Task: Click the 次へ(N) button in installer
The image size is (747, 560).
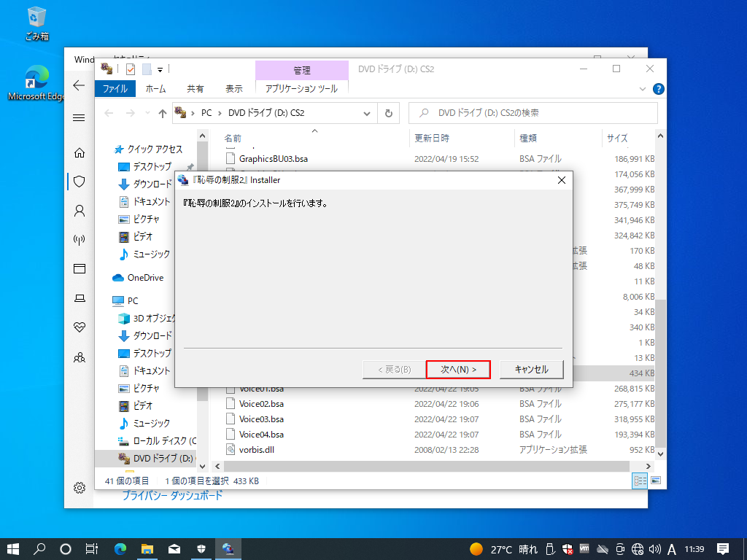Action: [x=458, y=370]
